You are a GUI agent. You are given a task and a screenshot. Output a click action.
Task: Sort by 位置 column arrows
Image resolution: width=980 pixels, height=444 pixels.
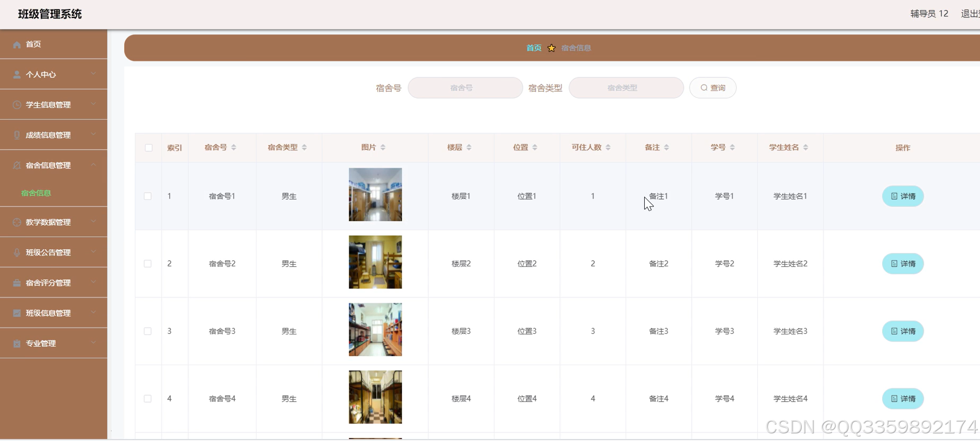pos(535,147)
